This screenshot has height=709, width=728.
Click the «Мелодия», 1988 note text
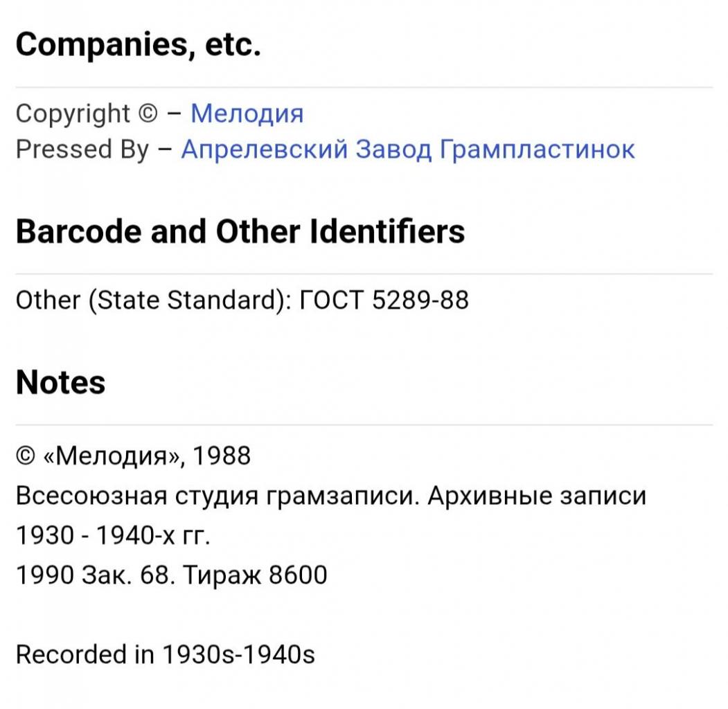pos(147,456)
